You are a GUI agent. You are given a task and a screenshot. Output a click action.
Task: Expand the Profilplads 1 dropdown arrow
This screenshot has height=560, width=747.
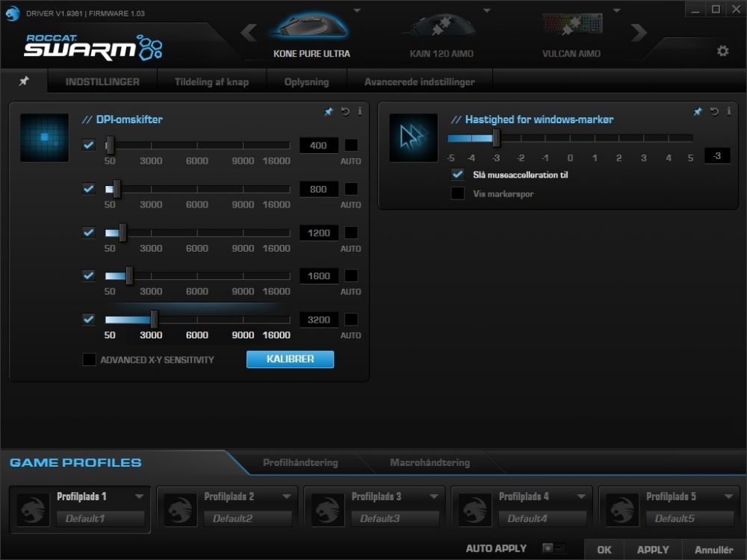pyautogui.click(x=139, y=497)
